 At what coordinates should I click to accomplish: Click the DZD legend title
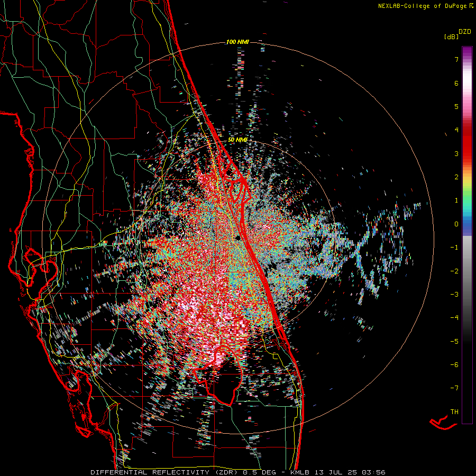(x=465, y=32)
